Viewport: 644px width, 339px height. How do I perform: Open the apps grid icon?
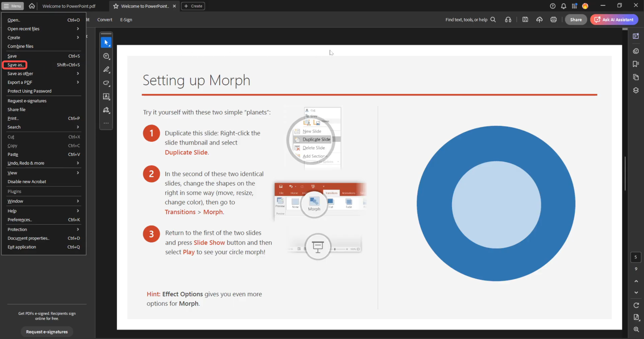pyautogui.click(x=574, y=6)
